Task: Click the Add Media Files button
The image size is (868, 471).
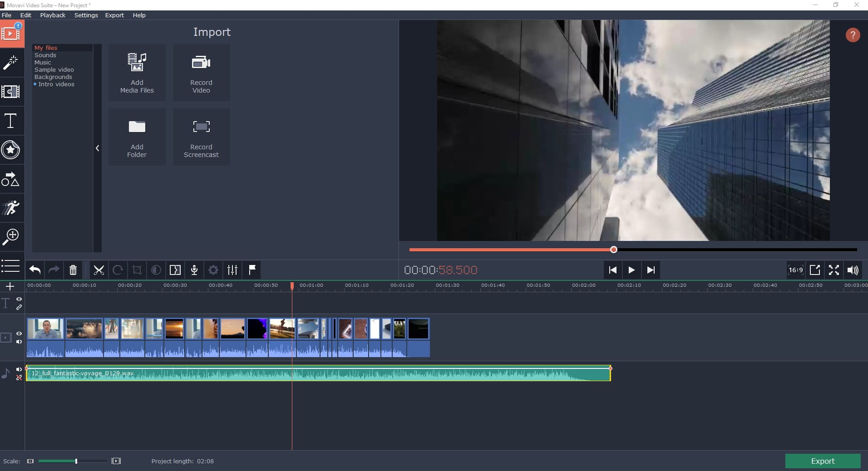Action: [x=137, y=73]
